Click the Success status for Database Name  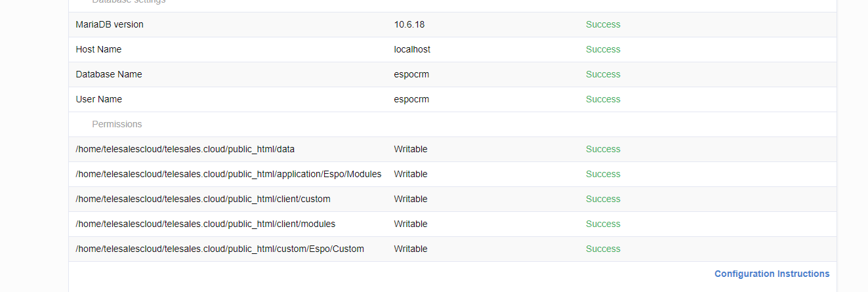click(603, 74)
